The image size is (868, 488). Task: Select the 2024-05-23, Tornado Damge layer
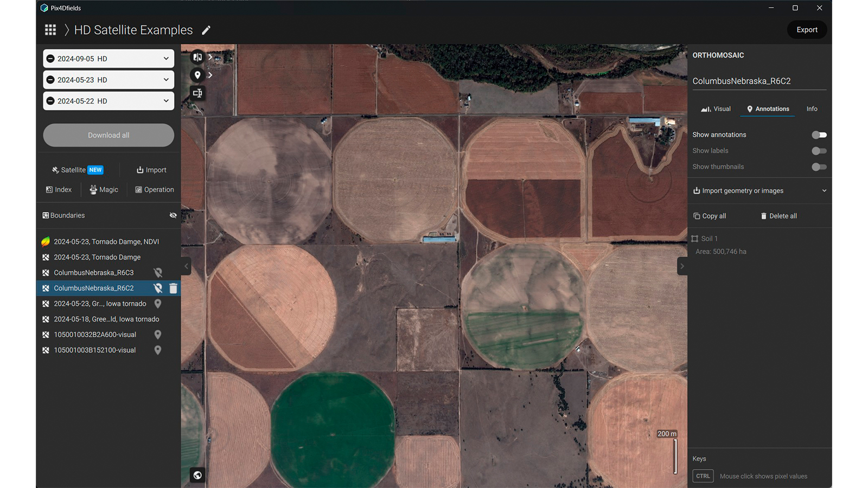click(108, 257)
